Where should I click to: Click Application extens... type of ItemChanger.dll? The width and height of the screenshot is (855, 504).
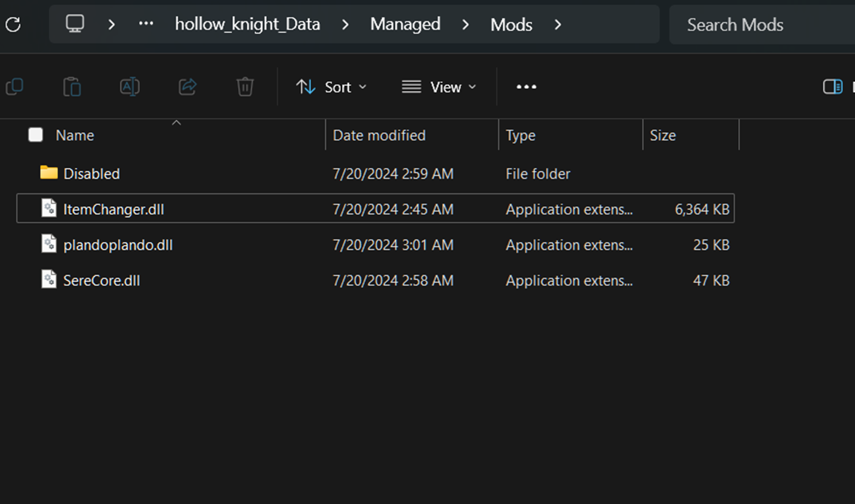(569, 210)
